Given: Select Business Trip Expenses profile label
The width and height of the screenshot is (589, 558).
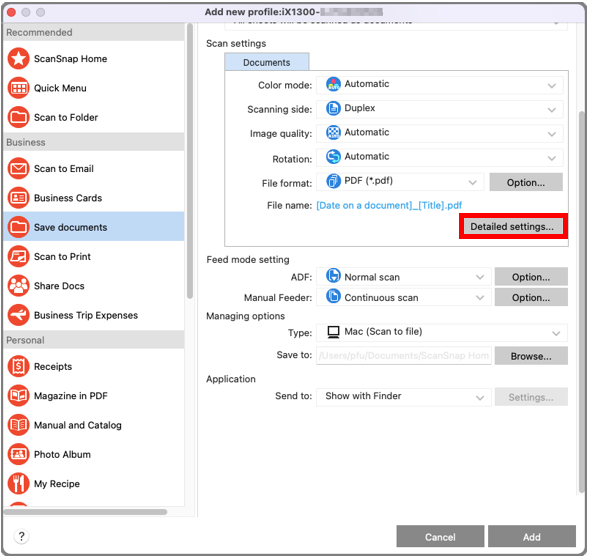Looking at the screenshot, I should (x=86, y=315).
